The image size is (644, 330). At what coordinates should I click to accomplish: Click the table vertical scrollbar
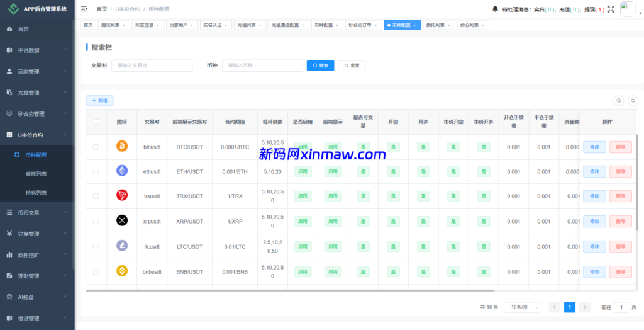click(x=638, y=182)
